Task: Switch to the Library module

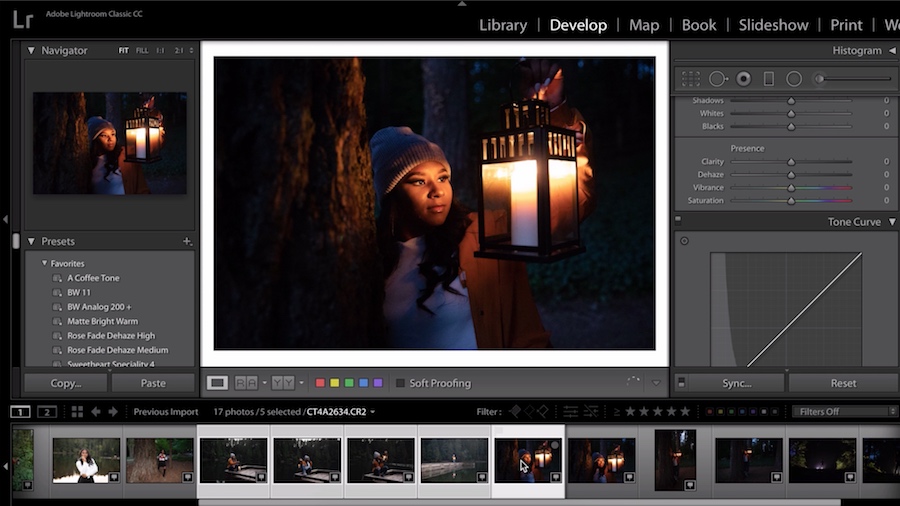Action: 502,25
